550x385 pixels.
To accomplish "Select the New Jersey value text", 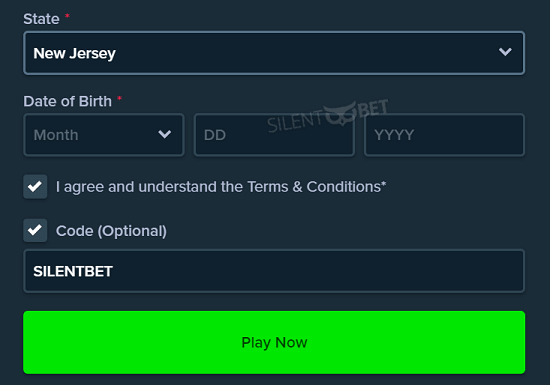I will click(74, 54).
